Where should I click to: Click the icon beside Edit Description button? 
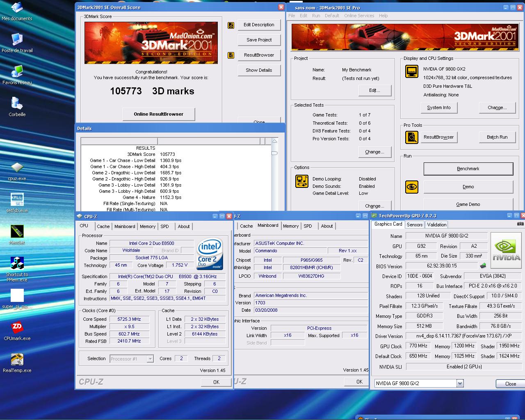point(231,25)
